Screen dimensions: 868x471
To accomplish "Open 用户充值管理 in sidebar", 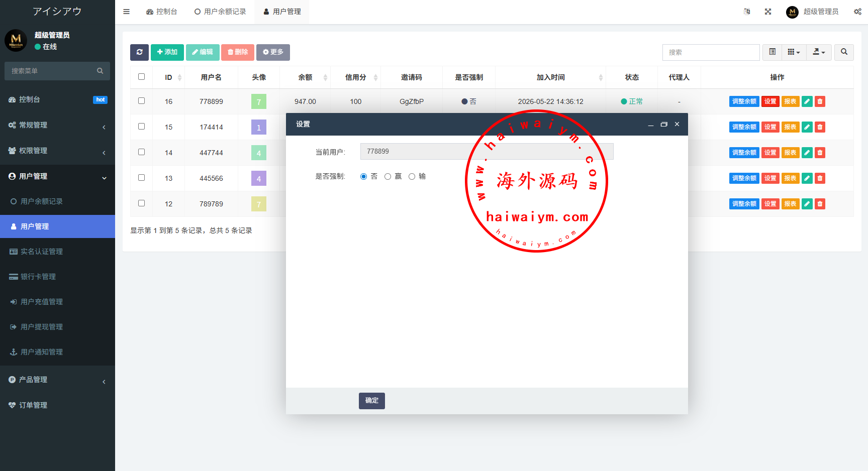I will coord(57,302).
